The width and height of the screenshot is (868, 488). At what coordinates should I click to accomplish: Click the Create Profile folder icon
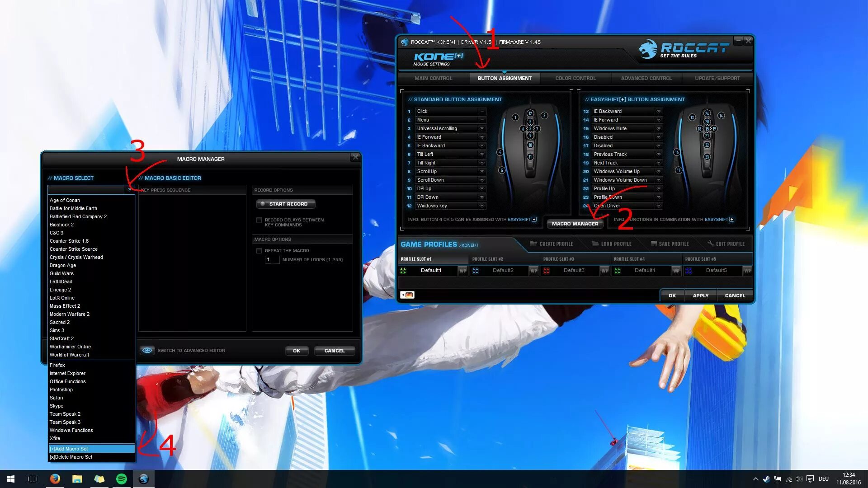click(x=533, y=244)
